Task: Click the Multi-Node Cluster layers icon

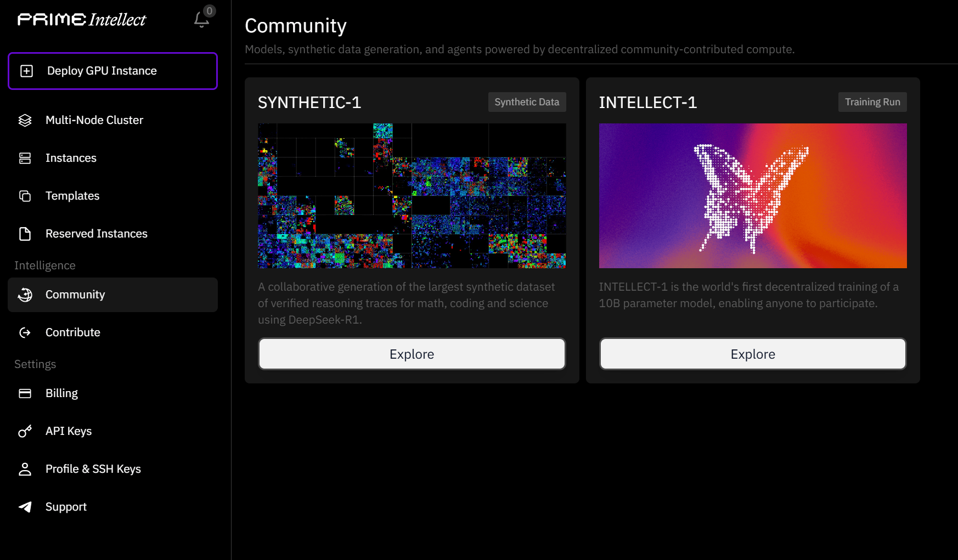Action: point(25,120)
